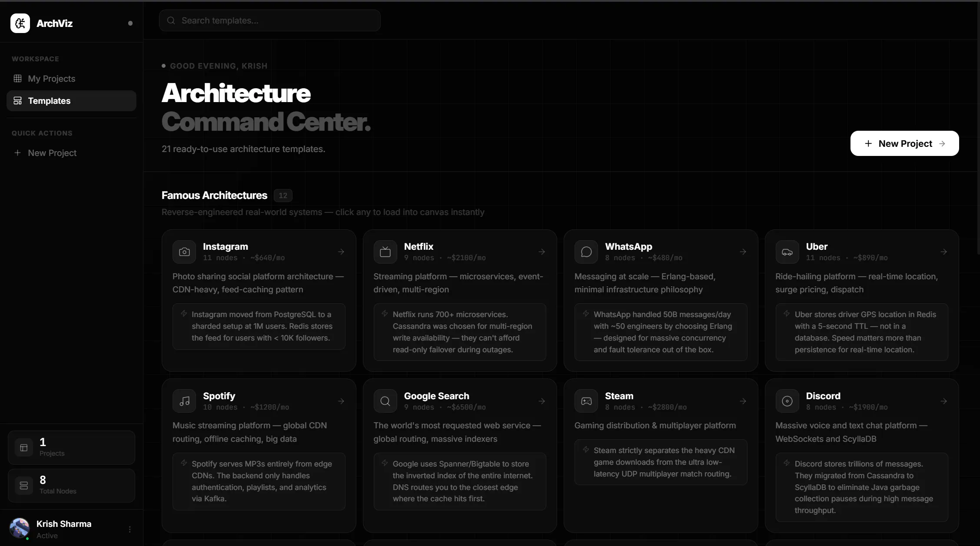Click the Krish Sharma user name
The image size is (980, 546).
pyautogui.click(x=64, y=524)
